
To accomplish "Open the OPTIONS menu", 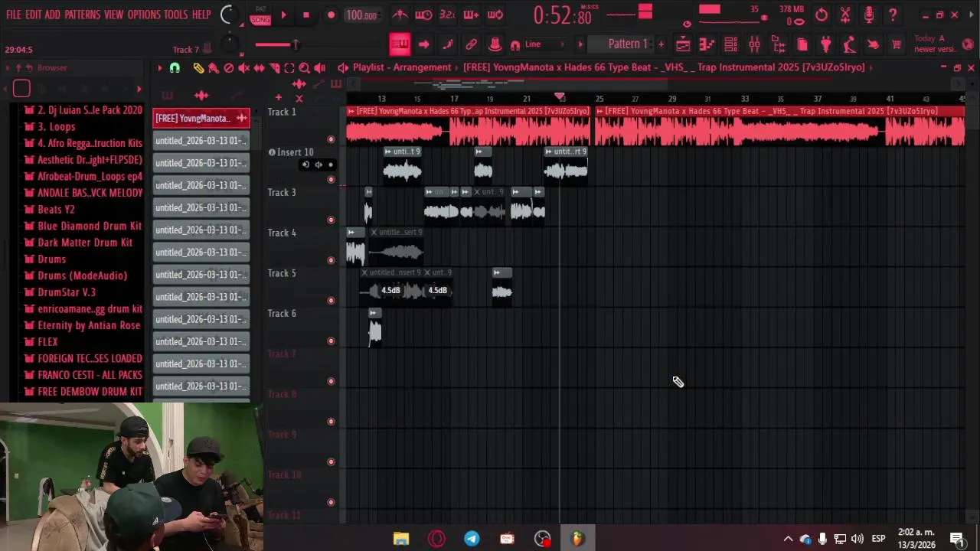I will (144, 15).
